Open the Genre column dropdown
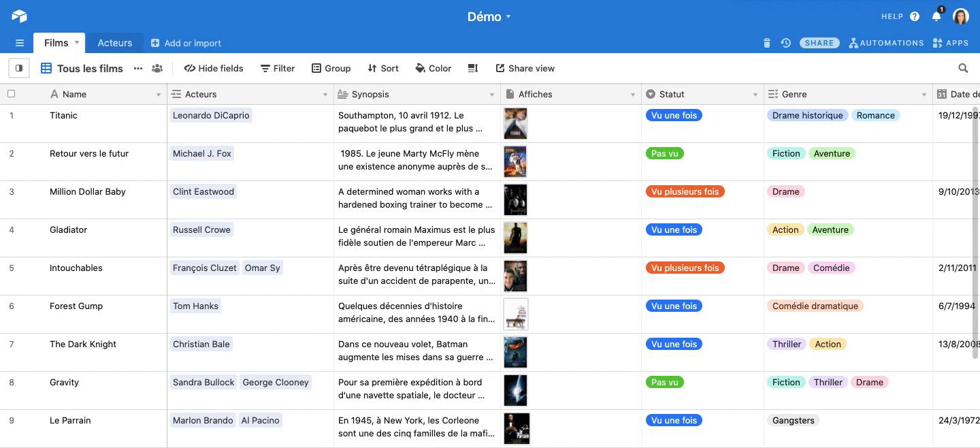The image size is (980, 448). point(924,95)
